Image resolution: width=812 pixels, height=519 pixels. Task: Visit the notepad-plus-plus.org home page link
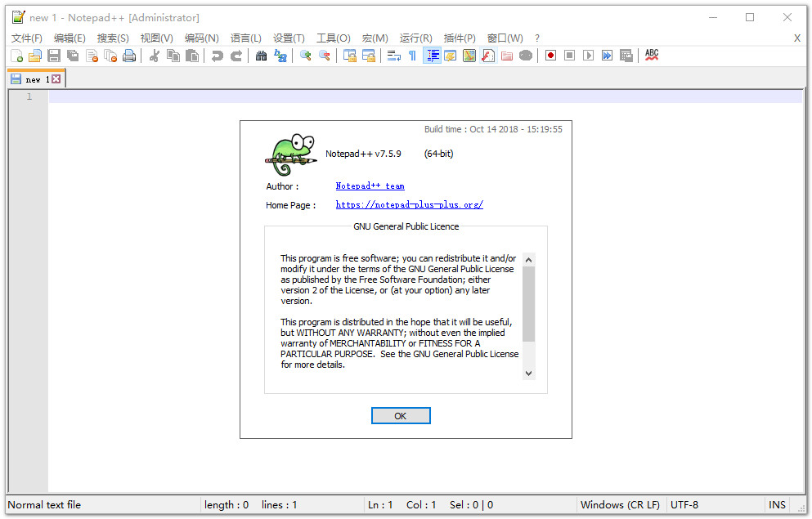[409, 205]
